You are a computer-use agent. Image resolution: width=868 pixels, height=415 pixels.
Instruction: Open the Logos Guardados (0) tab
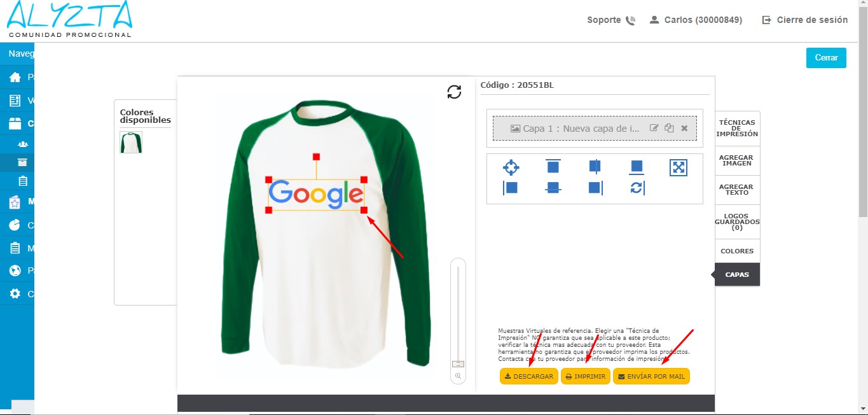point(737,222)
